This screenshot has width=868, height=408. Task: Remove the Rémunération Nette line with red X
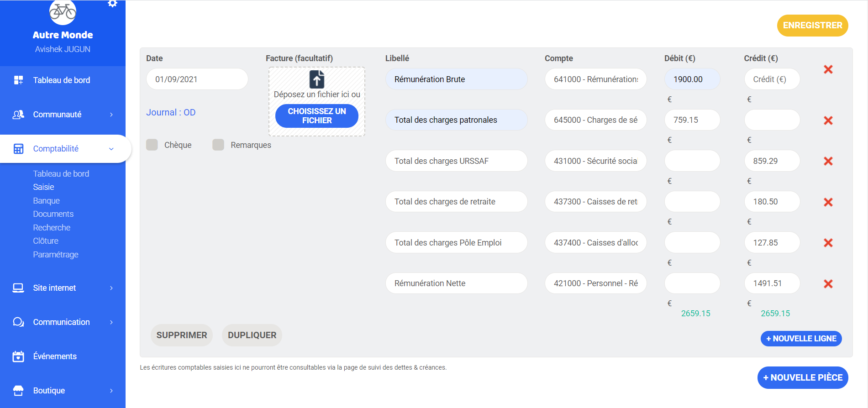click(x=828, y=284)
